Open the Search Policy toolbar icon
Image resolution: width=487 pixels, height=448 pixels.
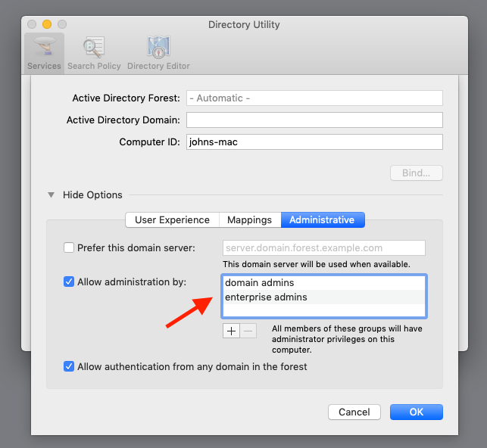tap(94, 53)
